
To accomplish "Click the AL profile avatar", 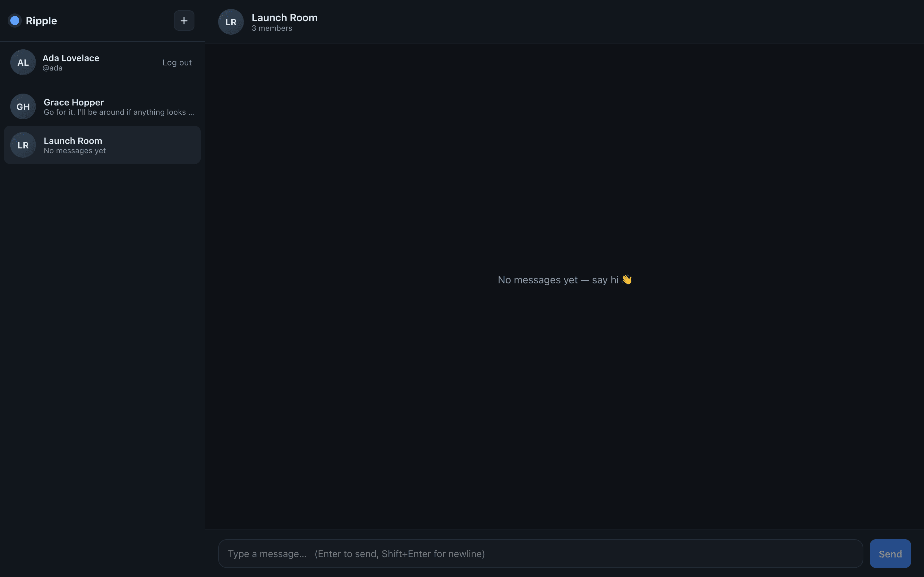I will (23, 62).
